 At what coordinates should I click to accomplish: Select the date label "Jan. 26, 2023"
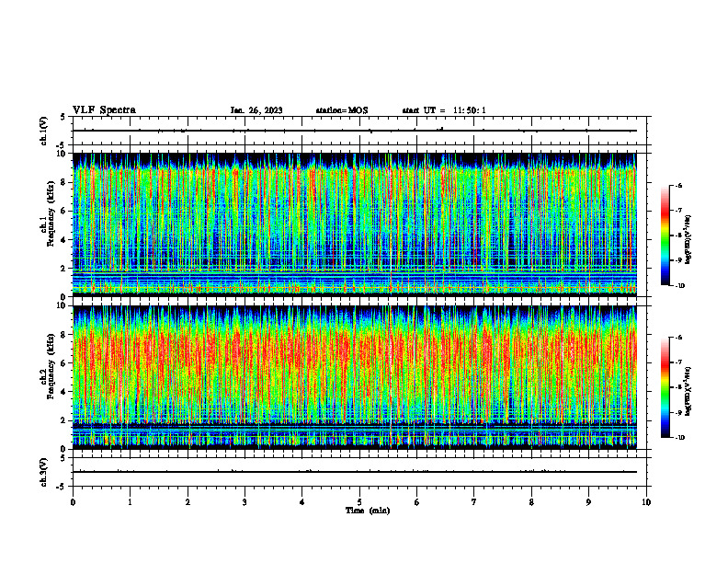pyautogui.click(x=256, y=110)
